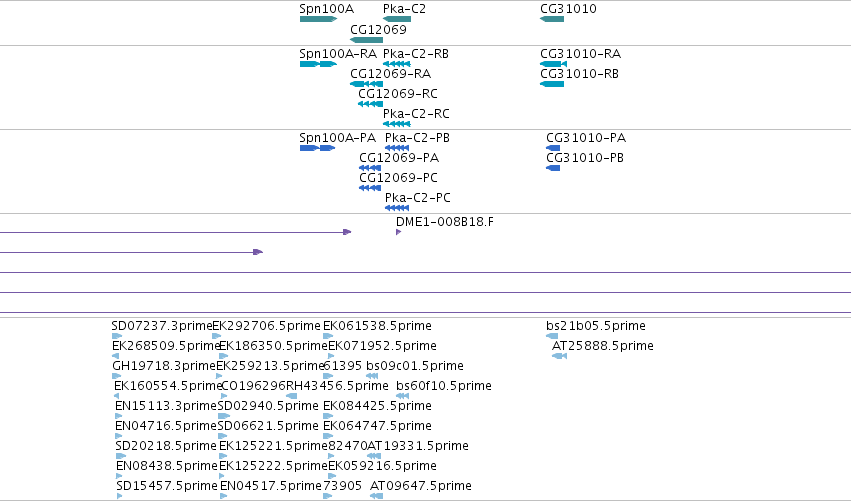Click the Pka-C2-PC label
Viewport: 851px width, 501px height.
click(418, 198)
